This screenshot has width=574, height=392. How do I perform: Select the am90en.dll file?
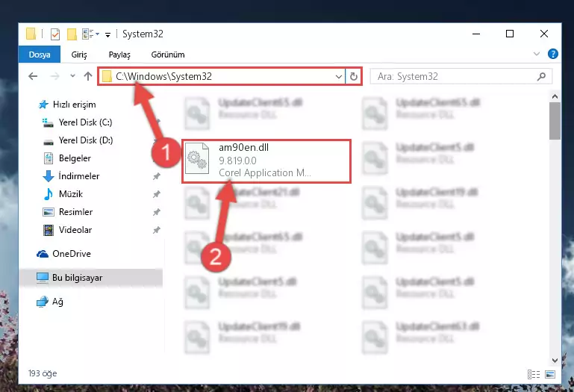point(266,161)
